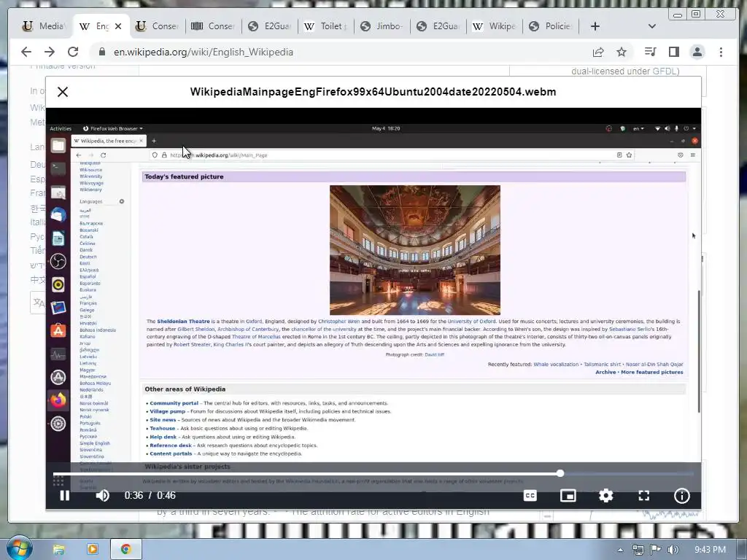Screen dimensions: 747x560
Task: Open system volume tray icon
Action: pyautogui.click(x=673, y=550)
